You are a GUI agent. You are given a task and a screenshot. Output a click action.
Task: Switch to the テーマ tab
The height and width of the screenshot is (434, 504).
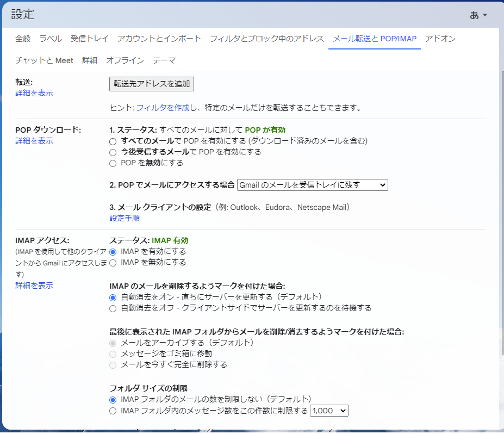164,60
